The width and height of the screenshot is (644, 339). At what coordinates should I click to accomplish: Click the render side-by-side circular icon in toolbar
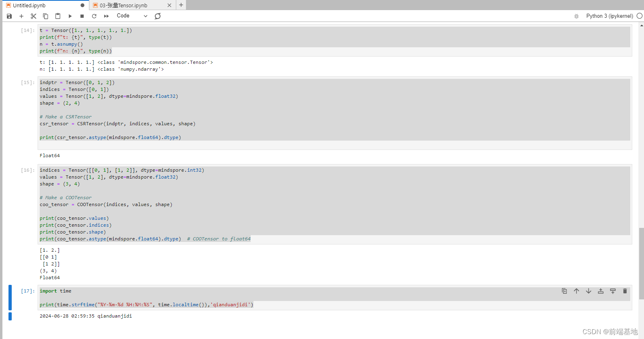point(158,16)
